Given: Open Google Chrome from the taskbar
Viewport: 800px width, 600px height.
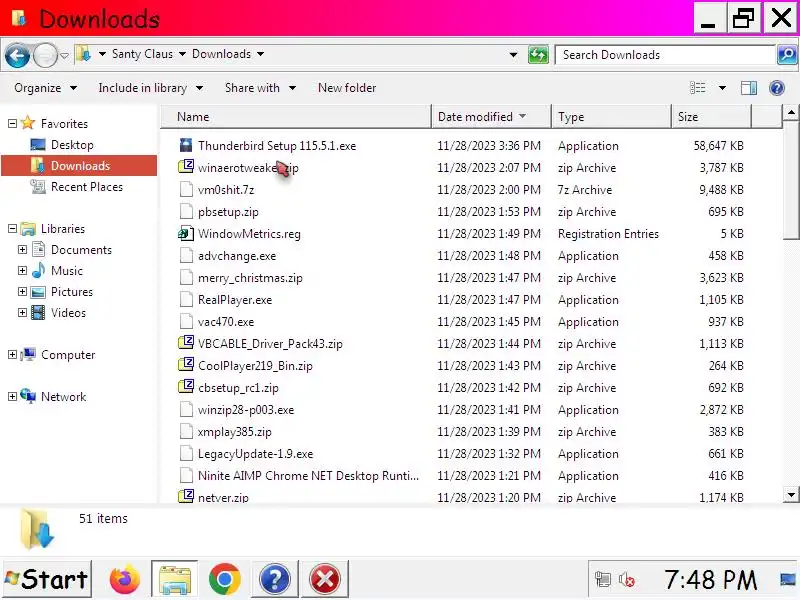Looking at the screenshot, I should 224,579.
